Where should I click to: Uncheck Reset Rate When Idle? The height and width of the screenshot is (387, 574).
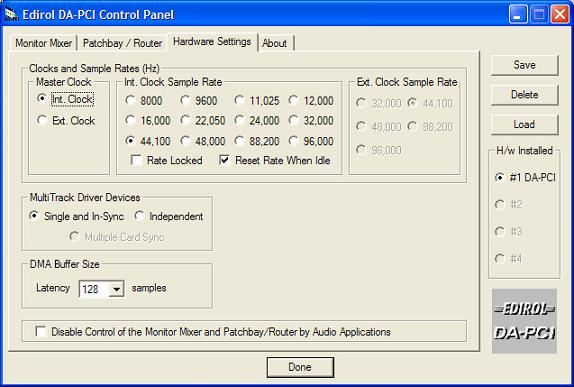click(x=224, y=160)
